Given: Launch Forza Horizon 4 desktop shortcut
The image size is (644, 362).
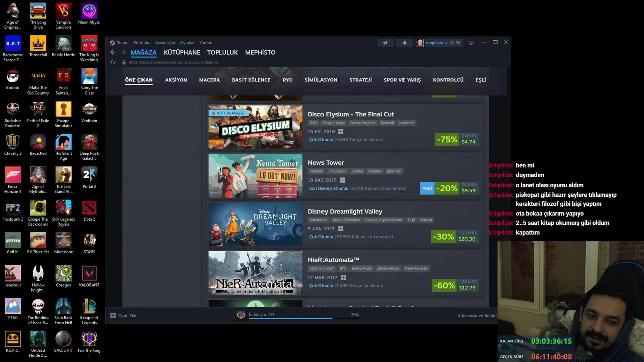Looking at the screenshot, I should (x=13, y=179).
